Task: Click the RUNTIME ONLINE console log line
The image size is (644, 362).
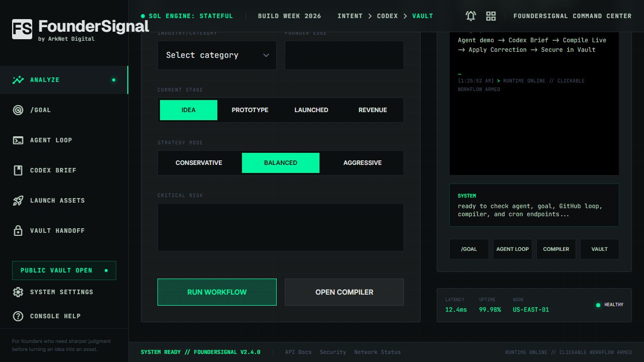Action: [x=521, y=85]
